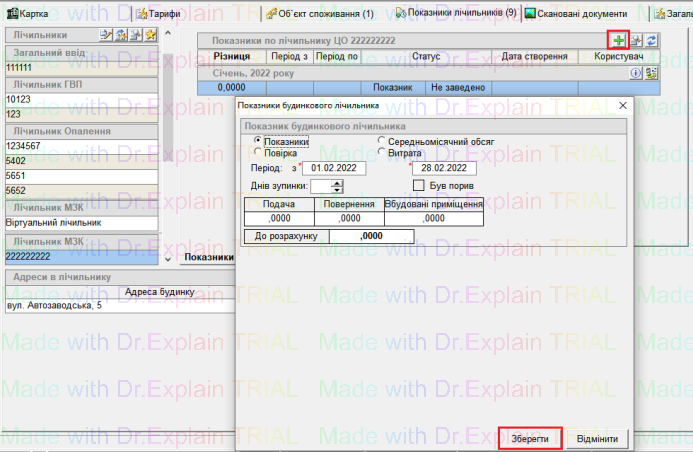Click the second icon in Лічильники header
Screen dimensions: 693x452
click(121, 35)
